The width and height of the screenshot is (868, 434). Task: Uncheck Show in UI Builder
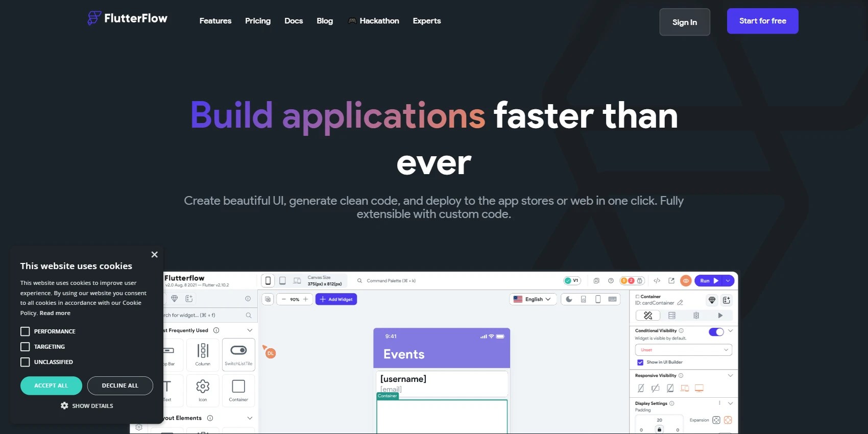(640, 363)
